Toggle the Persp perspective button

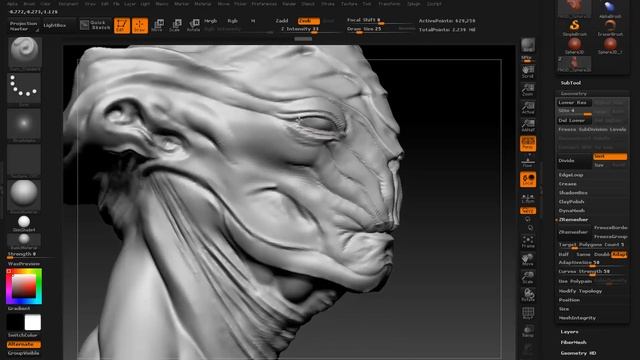tap(528, 143)
